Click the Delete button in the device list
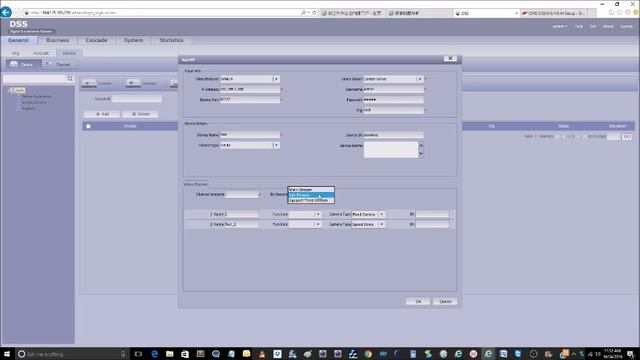The image size is (640, 360). tap(140, 114)
